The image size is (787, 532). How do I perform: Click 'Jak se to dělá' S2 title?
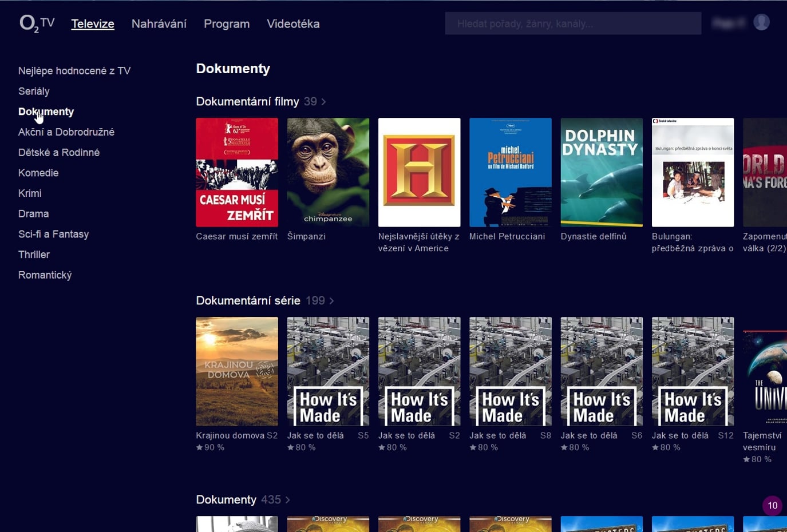coord(406,435)
